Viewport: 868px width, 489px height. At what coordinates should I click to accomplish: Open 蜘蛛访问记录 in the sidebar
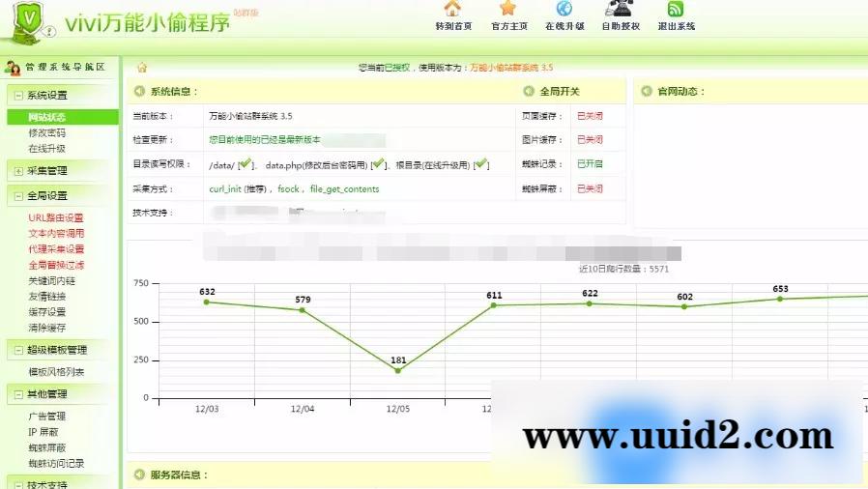point(56,464)
